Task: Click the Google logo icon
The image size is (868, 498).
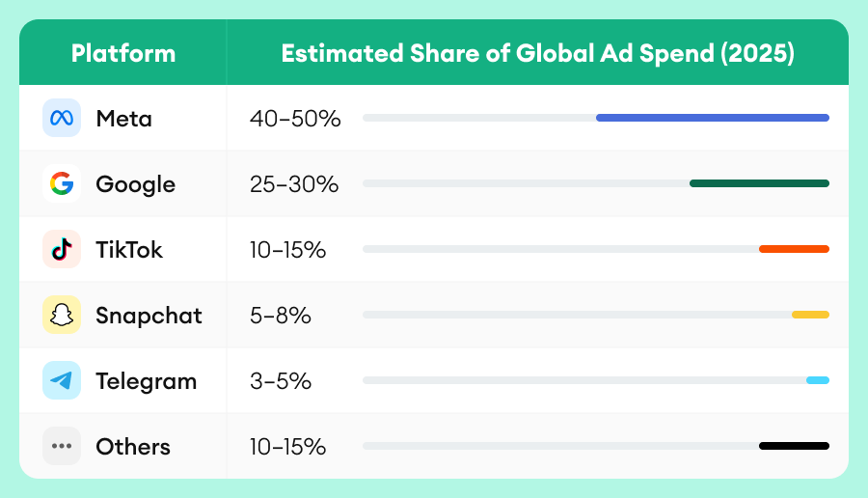Action: 62,184
